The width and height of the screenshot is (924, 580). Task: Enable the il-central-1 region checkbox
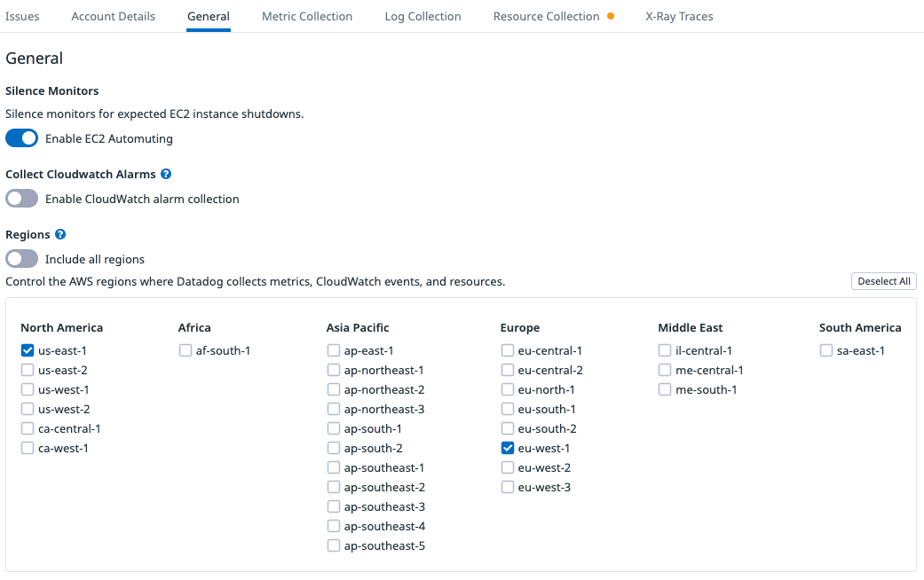pos(665,350)
